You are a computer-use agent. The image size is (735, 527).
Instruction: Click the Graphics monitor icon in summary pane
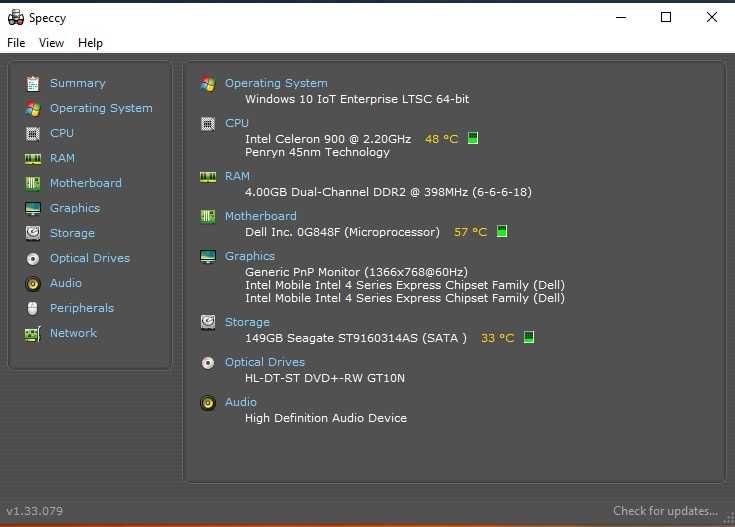point(208,256)
